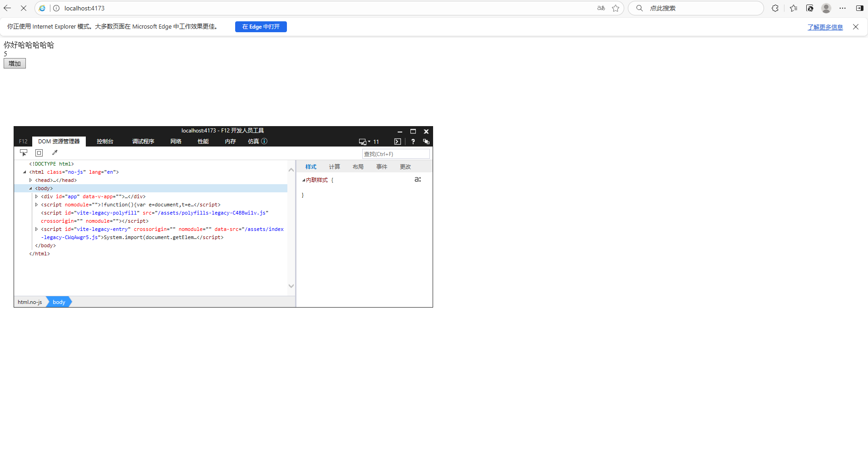Viewport: 868px width, 450px height.
Task: Open the F12 tools help question mark
Action: (x=413, y=142)
